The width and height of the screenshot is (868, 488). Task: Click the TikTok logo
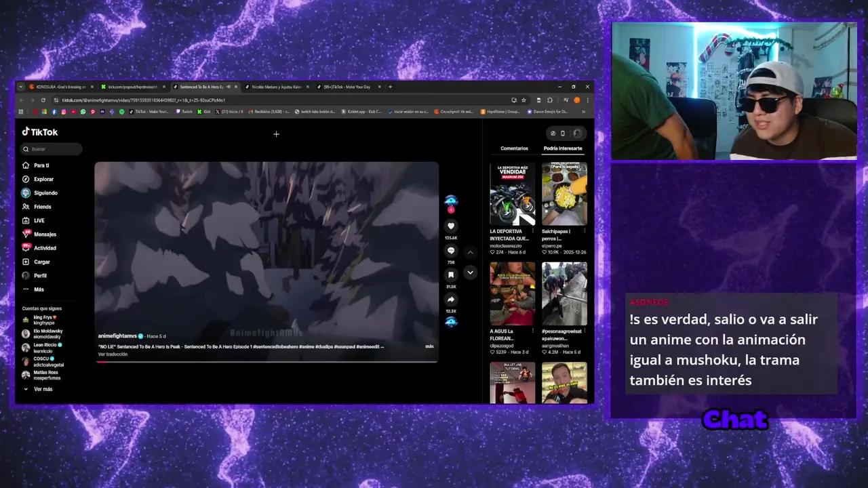(x=40, y=132)
